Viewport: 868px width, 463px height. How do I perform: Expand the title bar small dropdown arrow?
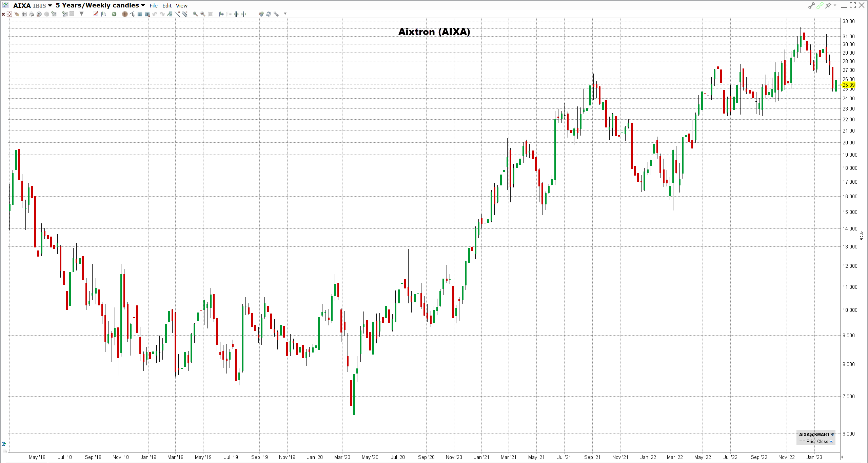click(835, 5)
